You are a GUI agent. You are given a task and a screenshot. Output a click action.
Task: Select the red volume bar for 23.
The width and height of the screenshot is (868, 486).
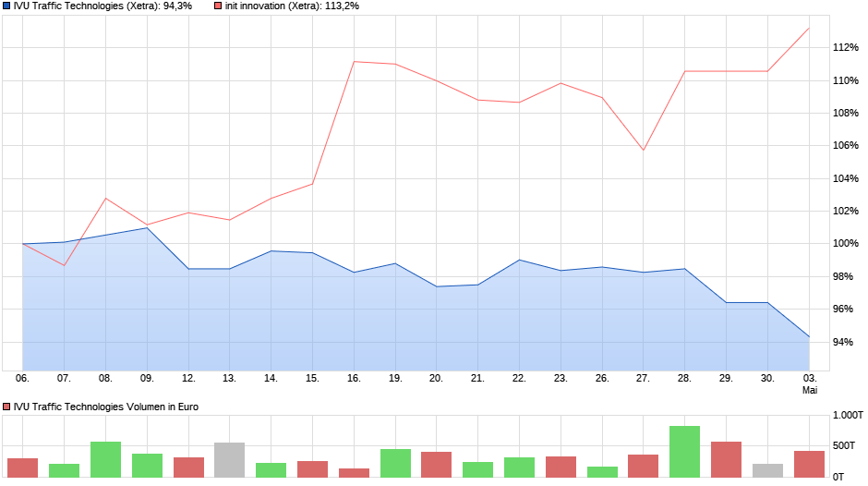[x=561, y=467]
